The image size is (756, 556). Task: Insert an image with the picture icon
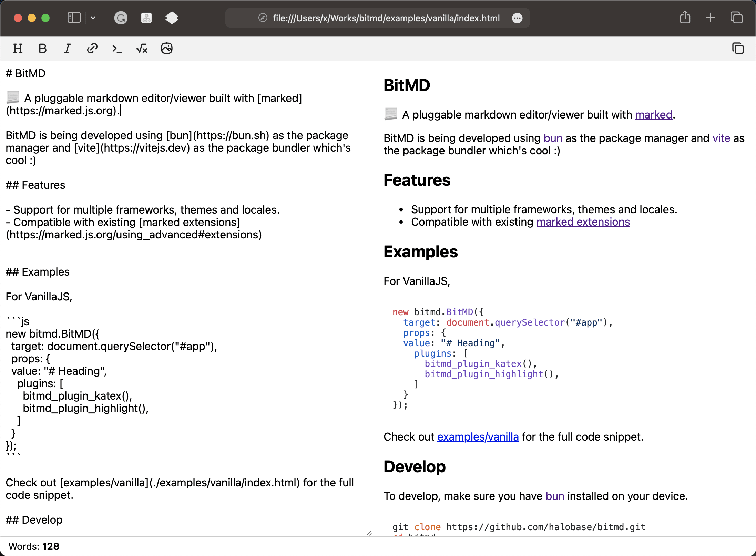coord(166,49)
